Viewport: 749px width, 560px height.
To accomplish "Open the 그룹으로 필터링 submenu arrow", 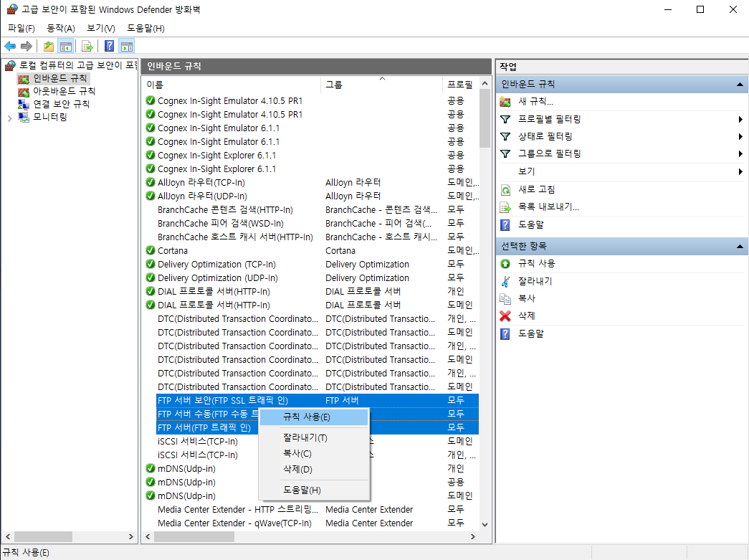I will point(740,154).
